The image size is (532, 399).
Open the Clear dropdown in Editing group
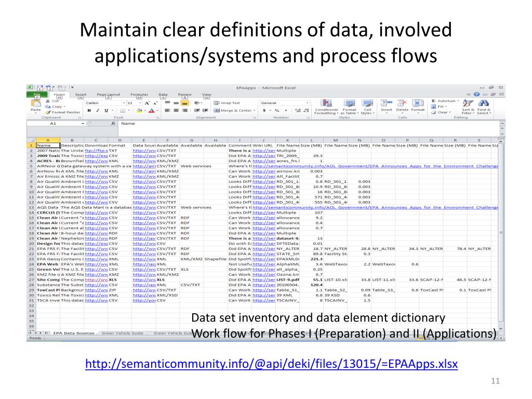click(x=450, y=112)
